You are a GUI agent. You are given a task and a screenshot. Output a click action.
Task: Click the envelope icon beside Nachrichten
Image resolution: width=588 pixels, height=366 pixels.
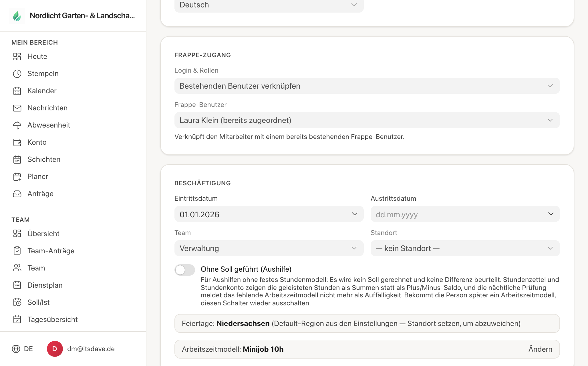click(17, 108)
